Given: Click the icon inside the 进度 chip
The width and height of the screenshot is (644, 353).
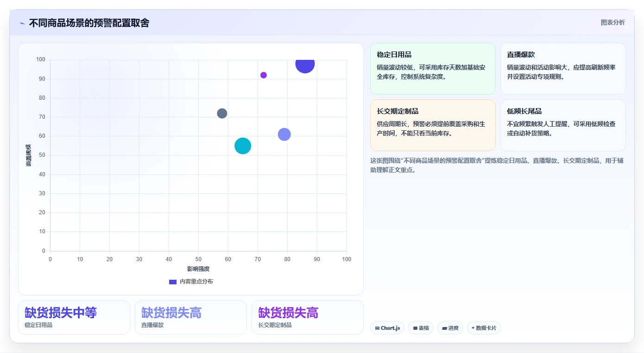Looking at the screenshot, I should pos(444,328).
